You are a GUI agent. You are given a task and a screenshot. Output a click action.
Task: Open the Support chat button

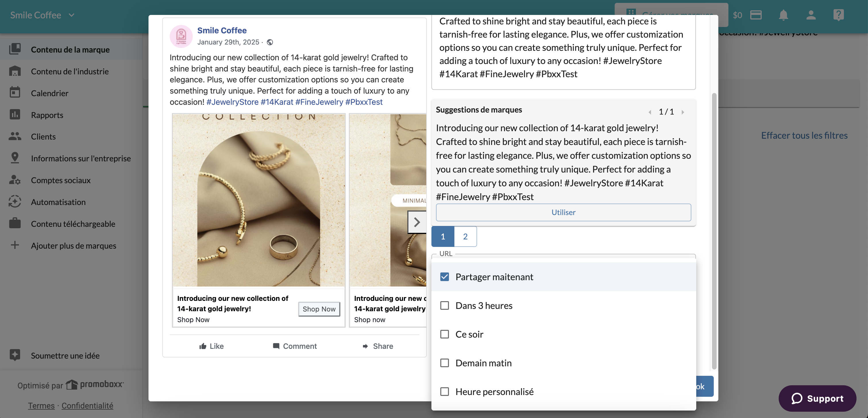click(x=817, y=398)
